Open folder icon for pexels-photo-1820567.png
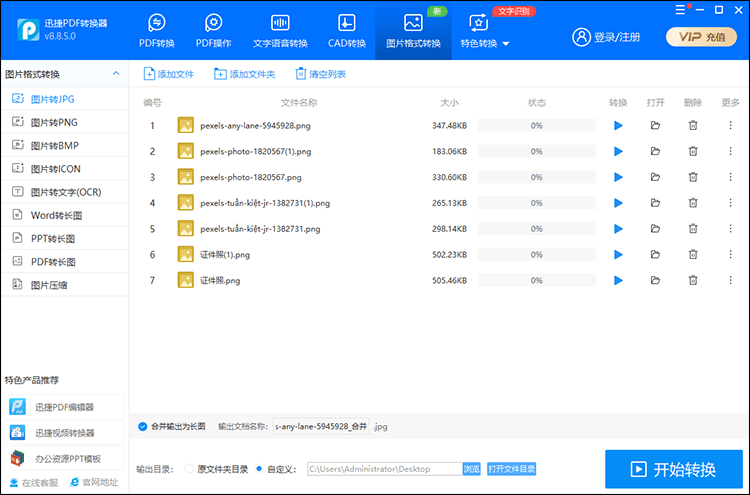The image size is (750, 495). (655, 177)
